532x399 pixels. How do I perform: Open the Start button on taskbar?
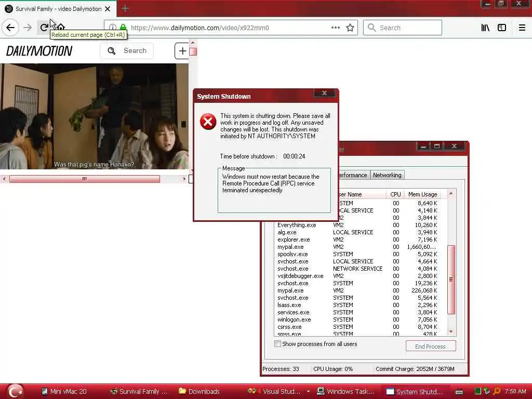coord(15,391)
